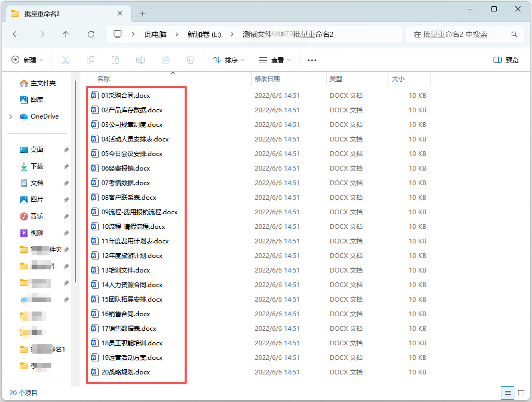Viewport: 532px width, 402px height.
Task: Open the 新建 dropdown
Action: [x=27, y=60]
